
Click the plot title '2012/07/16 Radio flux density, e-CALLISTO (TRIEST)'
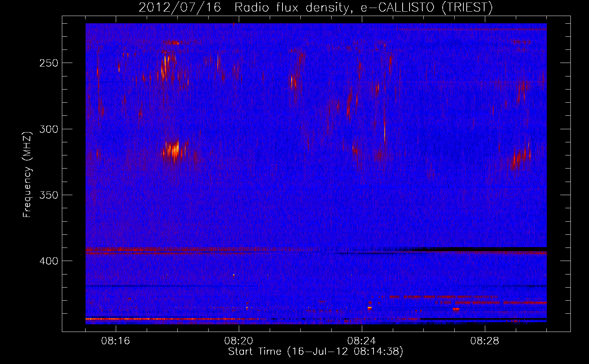pos(316,8)
